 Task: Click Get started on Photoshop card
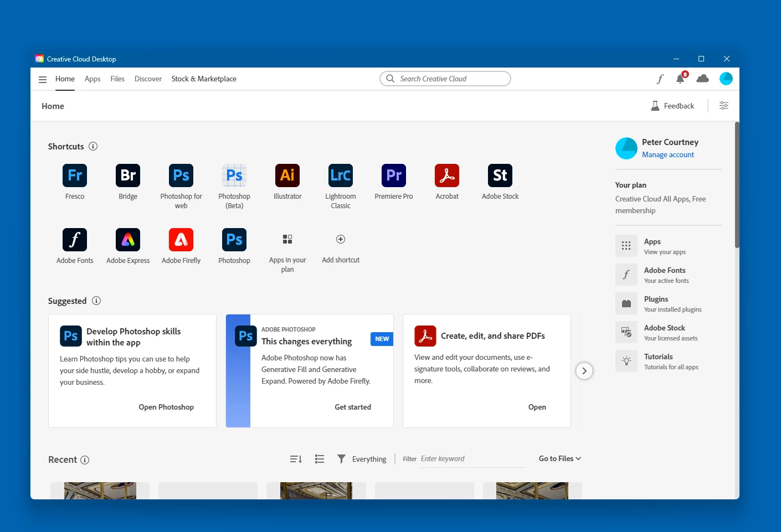pyautogui.click(x=353, y=407)
